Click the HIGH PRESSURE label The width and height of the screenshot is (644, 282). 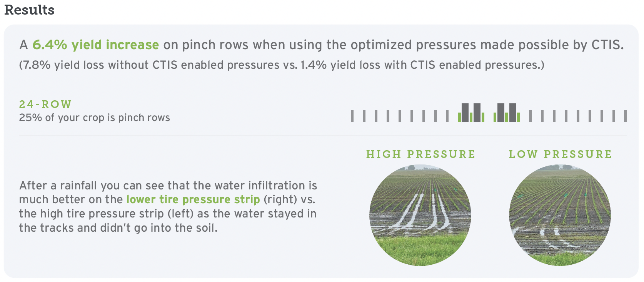pos(421,154)
